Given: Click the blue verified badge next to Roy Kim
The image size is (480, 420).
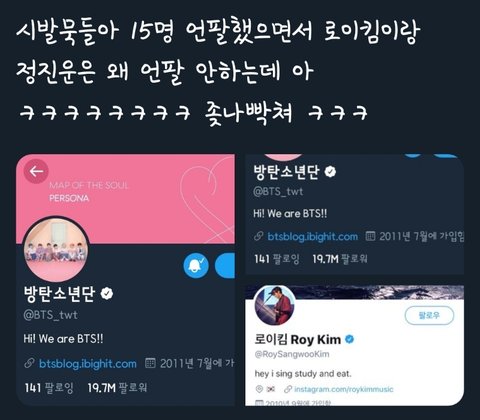Looking at the screenshot, I should tap(349, 339).
